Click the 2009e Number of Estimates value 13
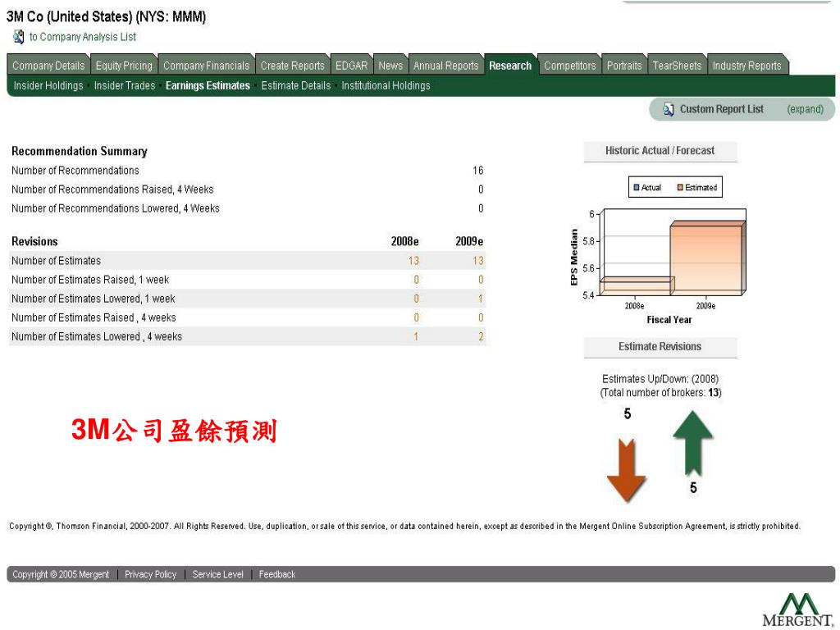Screen dimensions: 840x630 click(478, 261)
